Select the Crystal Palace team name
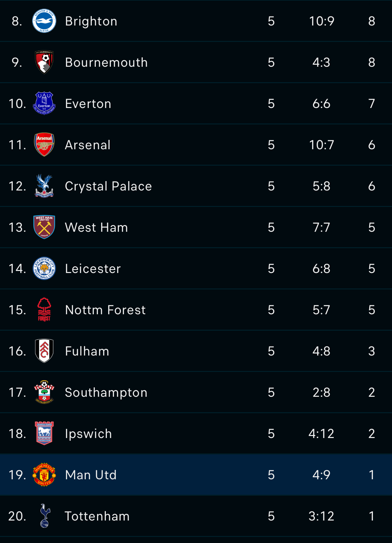 (x=109, y=186)
